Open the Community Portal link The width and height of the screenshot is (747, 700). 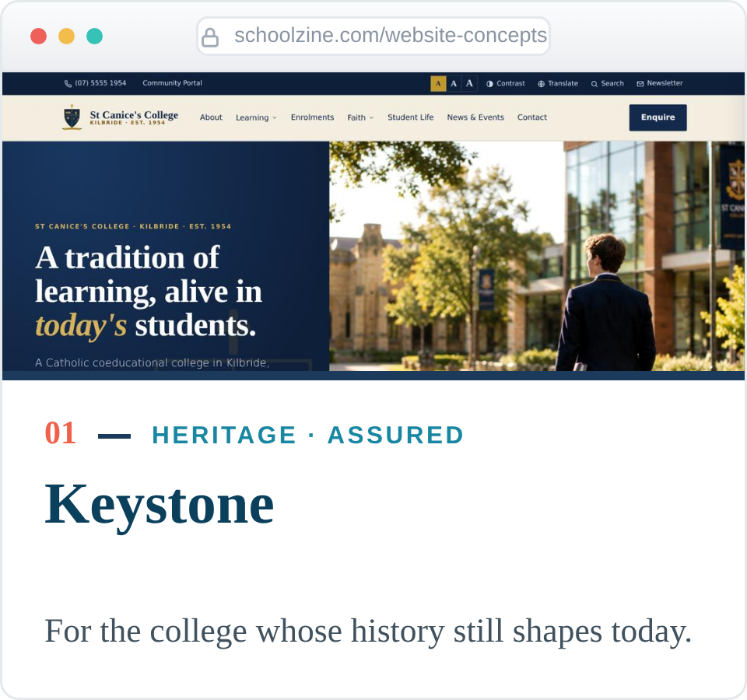point(173,83)
